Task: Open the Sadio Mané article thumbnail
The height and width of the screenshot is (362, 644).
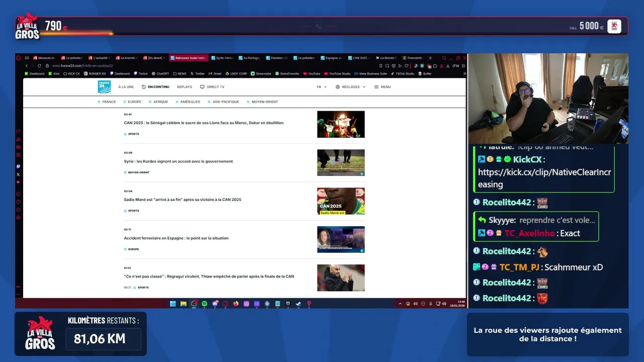Action: point(341,201)
